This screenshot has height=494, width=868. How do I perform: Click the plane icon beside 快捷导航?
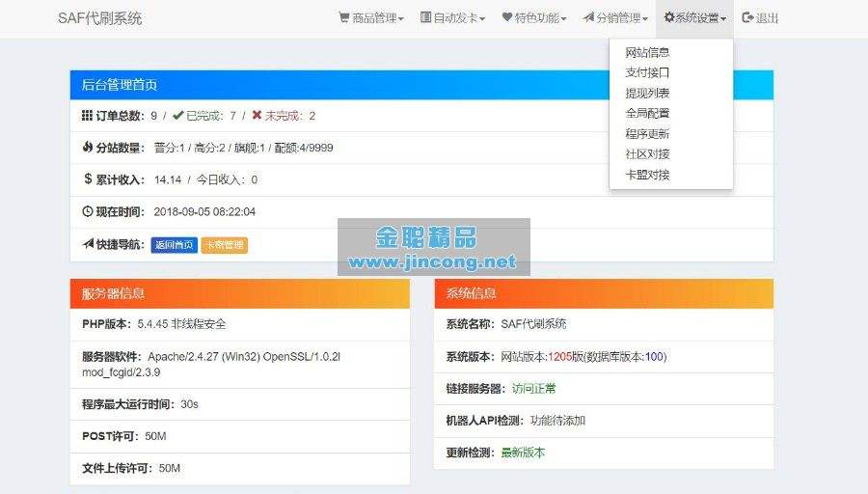[88, 244]
